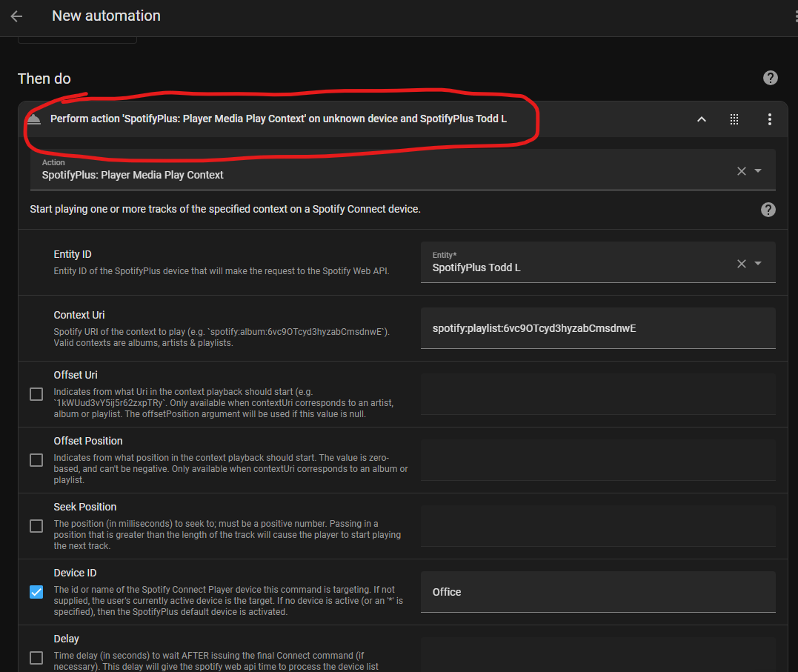
Task: Uncheck the Device ID checkbox
Action: point(36,592)
